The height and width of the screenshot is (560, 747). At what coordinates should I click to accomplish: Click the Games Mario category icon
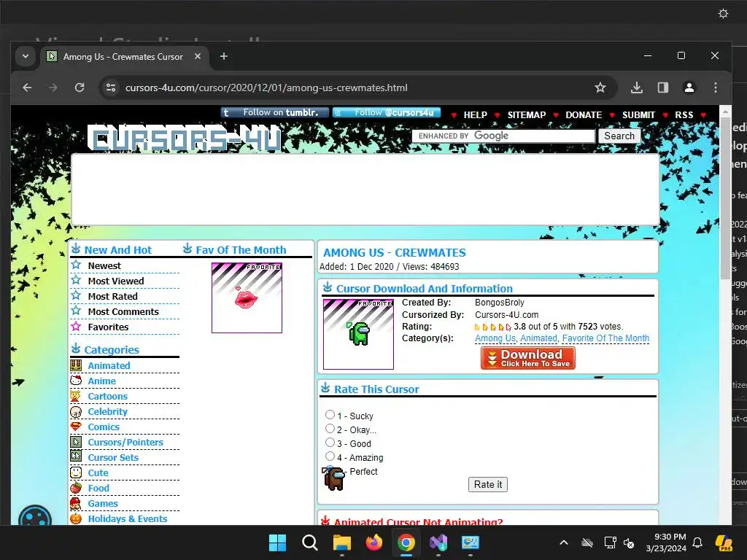tap(76, 503)
